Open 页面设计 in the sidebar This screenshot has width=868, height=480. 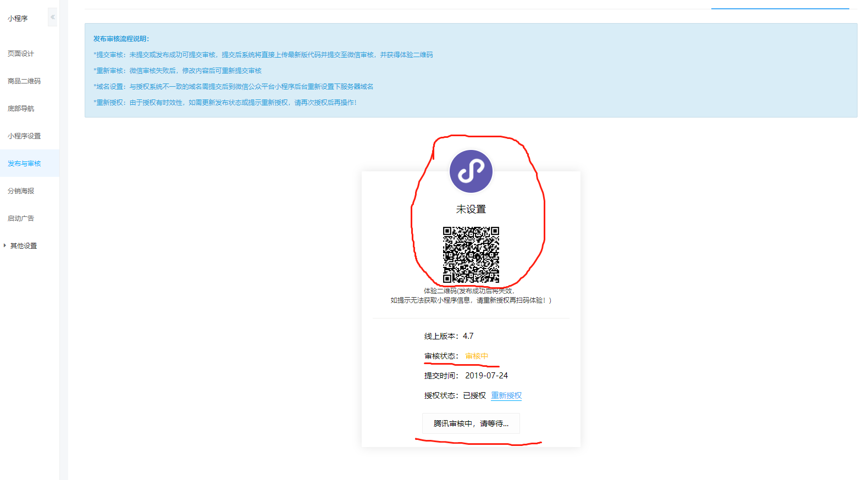[x=21, y=53]
